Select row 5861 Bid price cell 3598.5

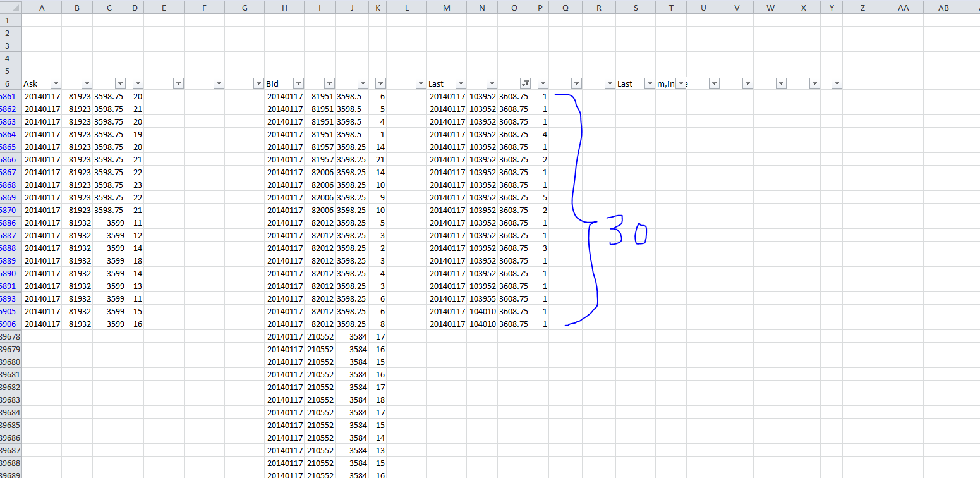(352, 96)
